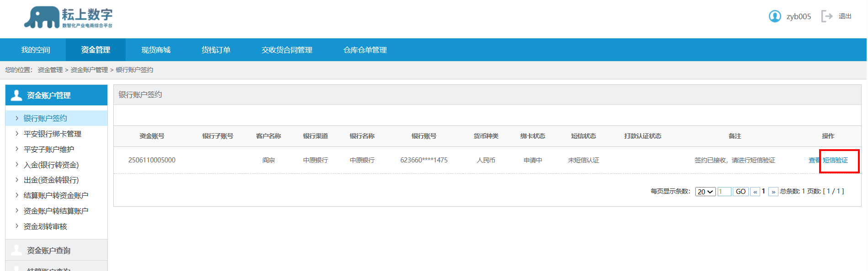Click the person icon beside 资金账户查询

point(16,250)
